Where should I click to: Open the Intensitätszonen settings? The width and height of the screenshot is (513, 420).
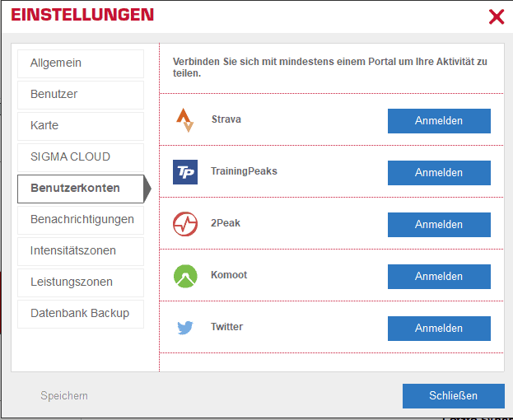[x=81, y=251]
